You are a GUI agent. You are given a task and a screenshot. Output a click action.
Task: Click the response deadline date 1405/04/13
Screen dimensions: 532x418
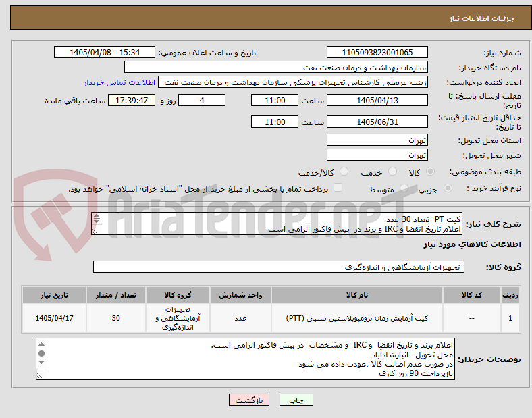click(377, 100)
